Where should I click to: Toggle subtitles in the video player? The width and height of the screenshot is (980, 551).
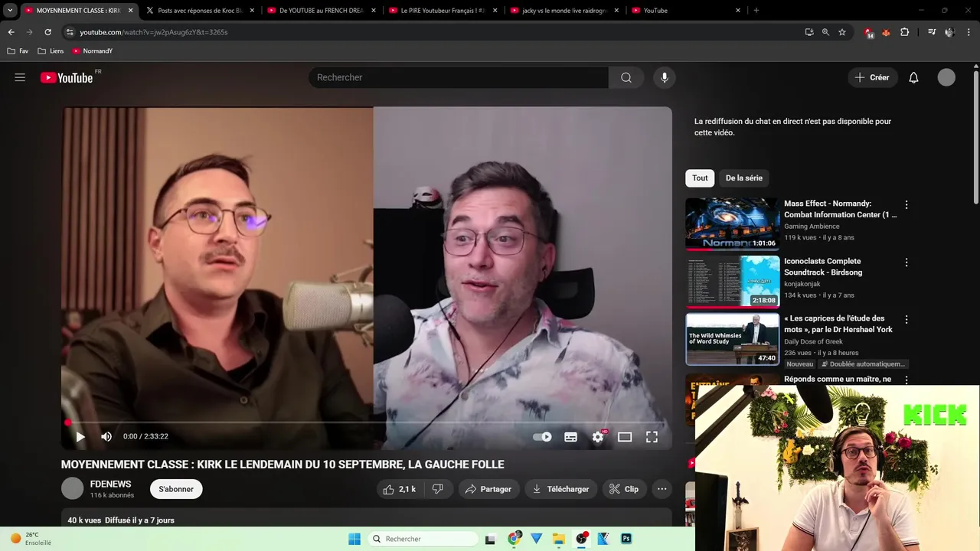coord(570,437)
